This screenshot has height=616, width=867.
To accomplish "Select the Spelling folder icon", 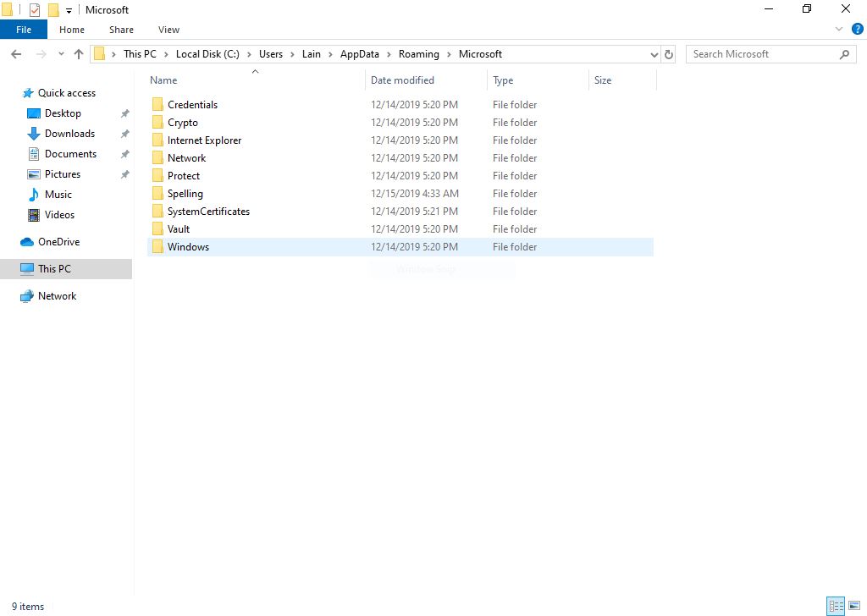I will click(x=157, y=194).
